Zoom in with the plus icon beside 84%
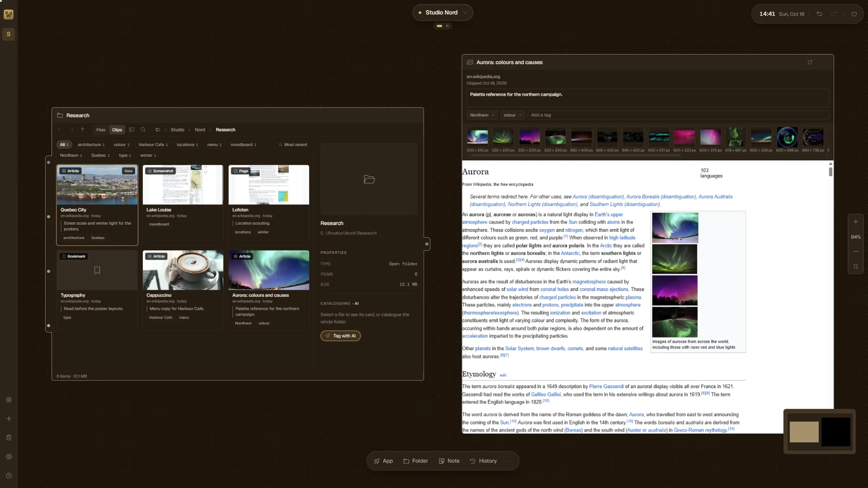868x488 pixels. click(856, 222)
